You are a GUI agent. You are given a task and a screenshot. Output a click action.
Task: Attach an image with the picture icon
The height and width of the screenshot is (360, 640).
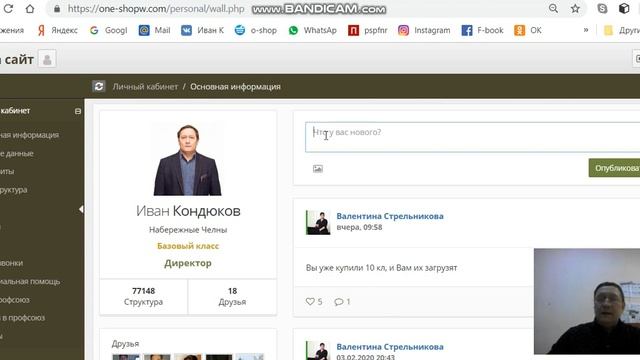318,169
